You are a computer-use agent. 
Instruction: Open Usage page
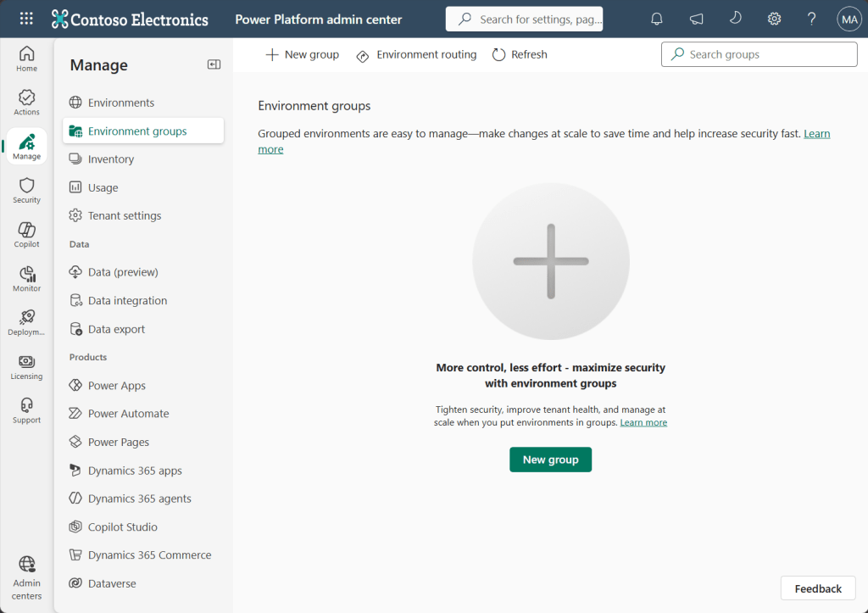tap(143, 187)
